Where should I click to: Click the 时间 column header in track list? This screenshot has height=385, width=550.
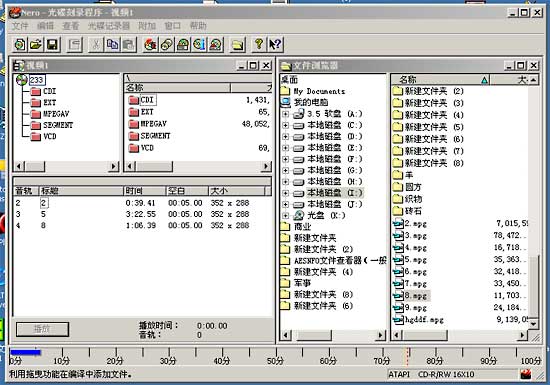tap(145, 191)
